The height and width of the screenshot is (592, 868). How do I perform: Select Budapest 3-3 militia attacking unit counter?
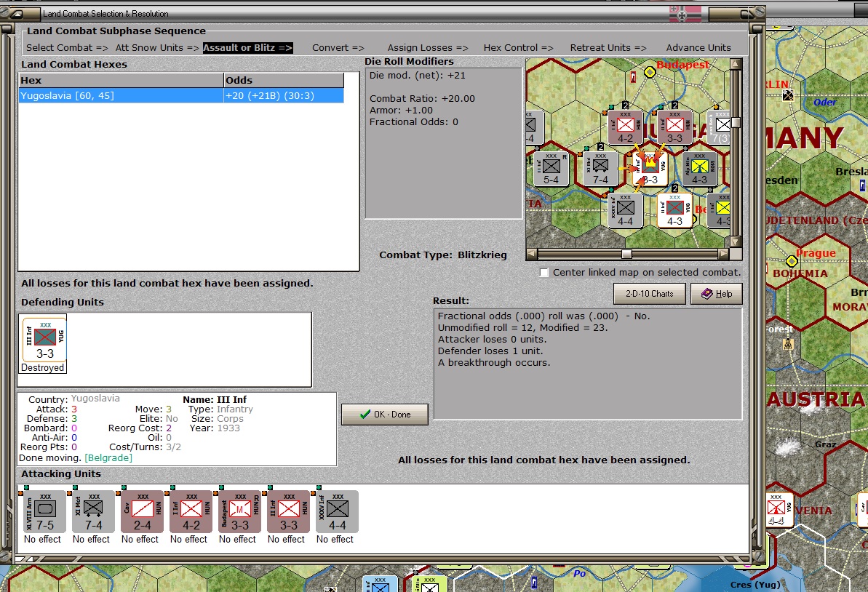pos(239,511)
